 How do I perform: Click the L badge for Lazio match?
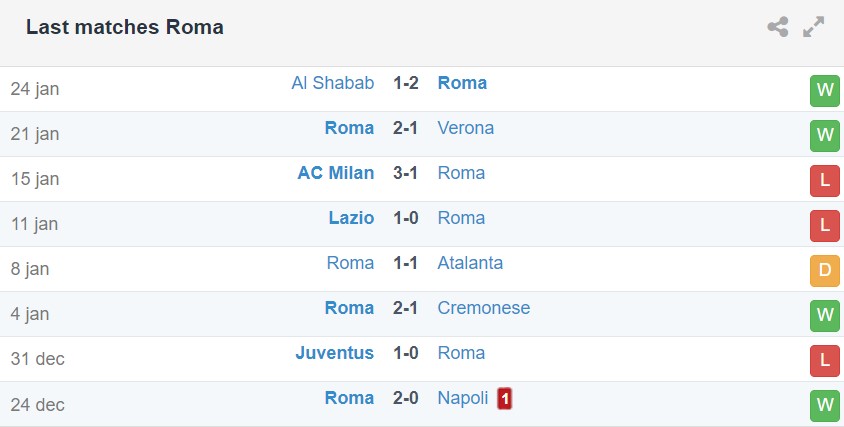[x=824, y=225]
